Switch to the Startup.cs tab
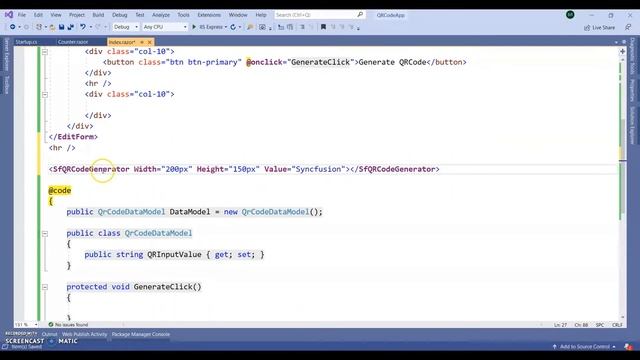Viewport: 640px width, 360px height. pyautogui.click(x=27, y=42)
